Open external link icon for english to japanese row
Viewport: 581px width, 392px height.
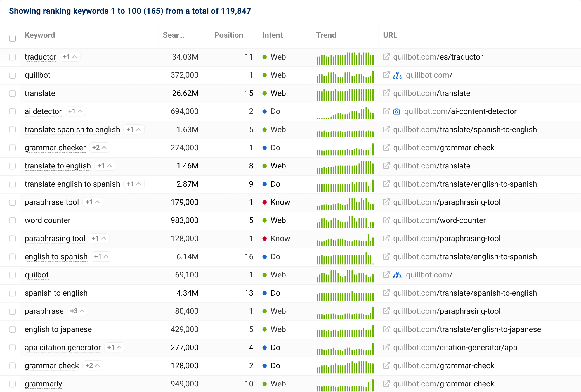coord(386,329)
